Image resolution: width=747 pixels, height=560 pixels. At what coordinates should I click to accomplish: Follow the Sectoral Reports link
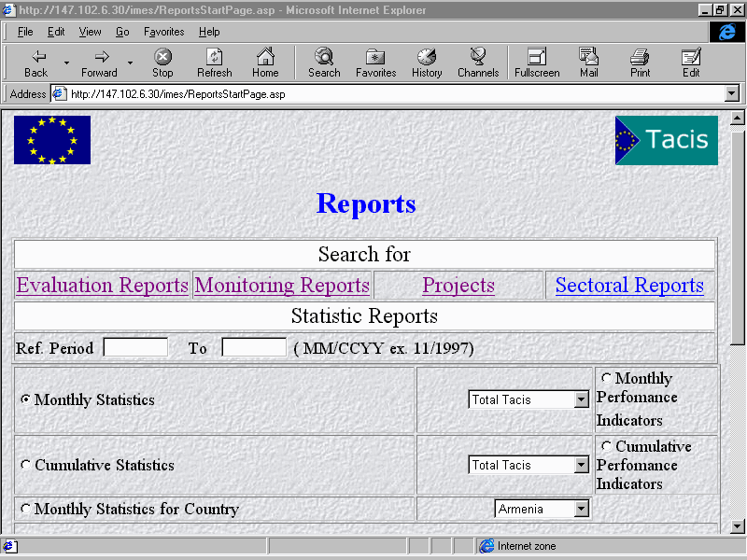629,286
